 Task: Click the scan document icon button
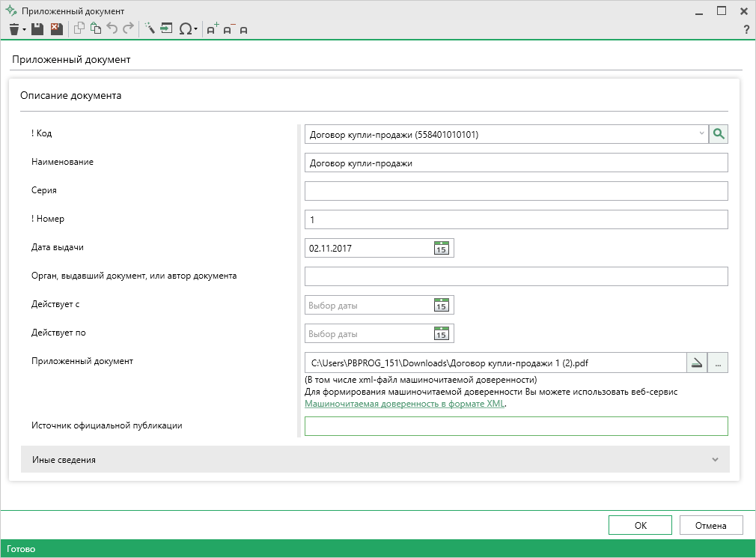tap(697, 363)
